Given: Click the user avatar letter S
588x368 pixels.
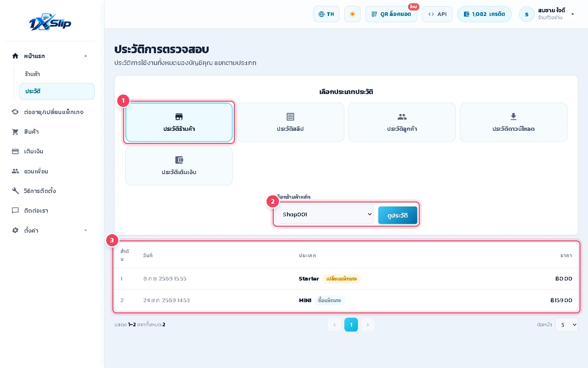Looking at the screenshot, I should click(527, 14).
